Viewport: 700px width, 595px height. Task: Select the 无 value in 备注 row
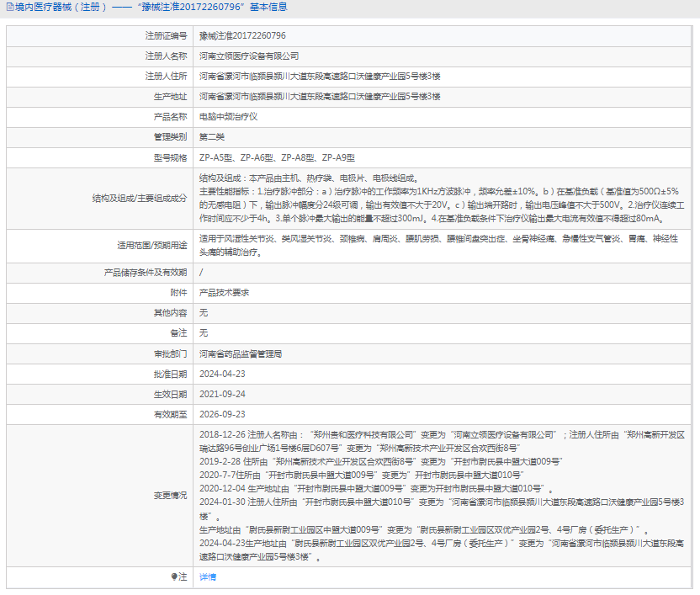pyautogui.click(x=204, y=332)
